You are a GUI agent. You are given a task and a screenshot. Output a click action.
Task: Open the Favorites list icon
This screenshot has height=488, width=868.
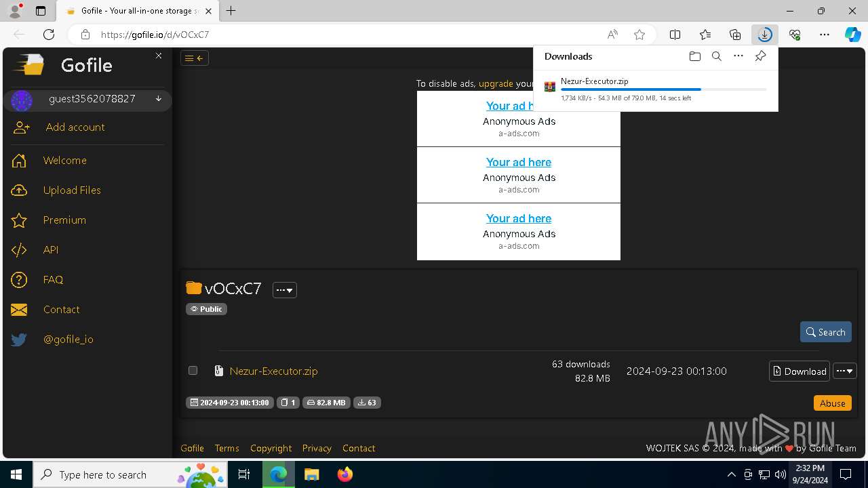[x=705, y=35]
